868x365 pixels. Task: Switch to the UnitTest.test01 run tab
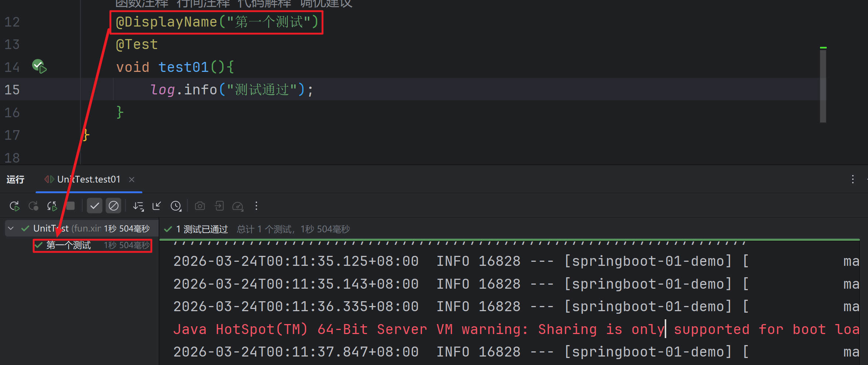(x=89, y=180)
